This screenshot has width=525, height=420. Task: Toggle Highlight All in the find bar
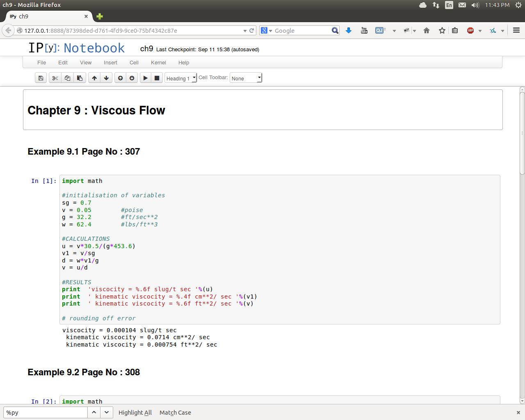point(135,413)
